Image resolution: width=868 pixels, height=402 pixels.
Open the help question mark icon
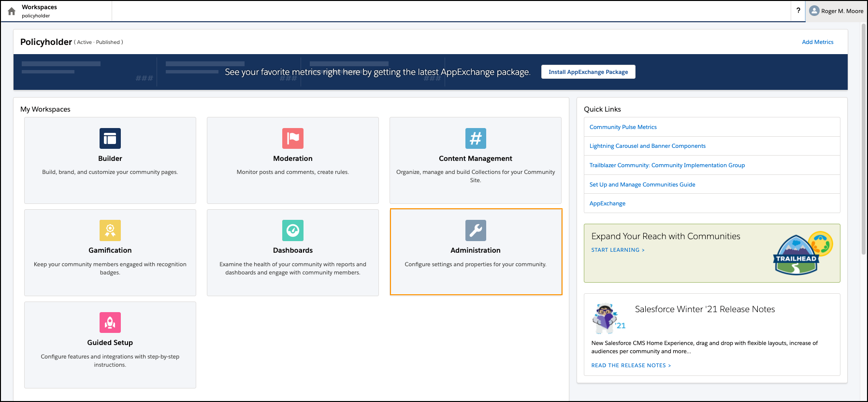[798, 10]
